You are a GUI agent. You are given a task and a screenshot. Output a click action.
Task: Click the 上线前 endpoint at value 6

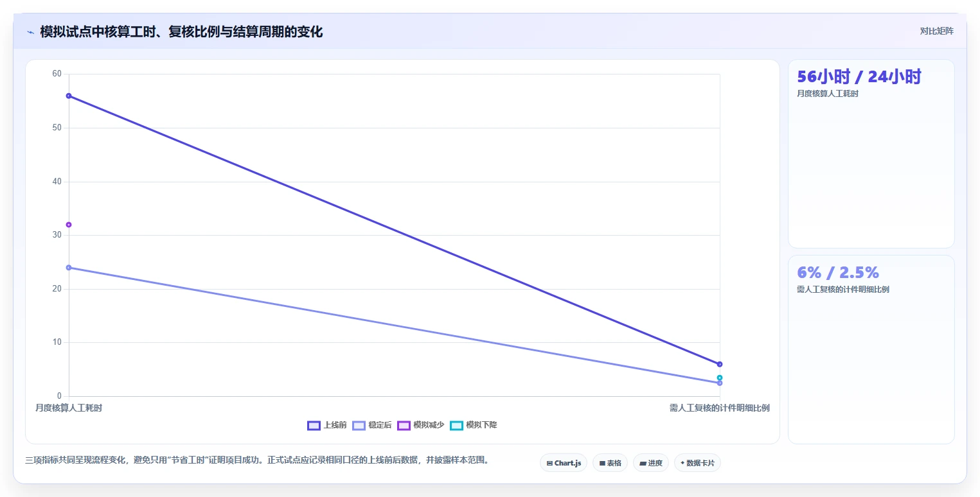[720, 364]
